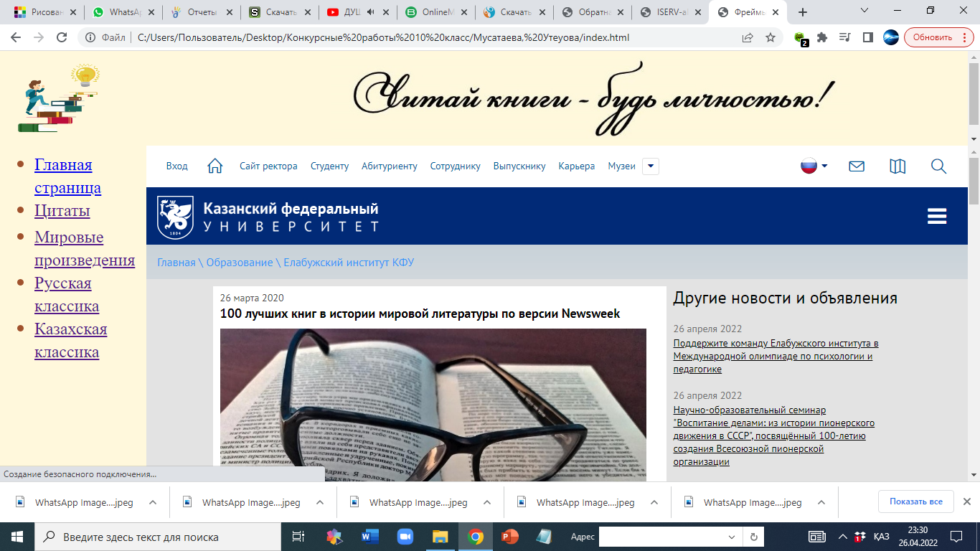
Task: Open the notification center icon
Action: pyautogui.click(x=956, y=536)
